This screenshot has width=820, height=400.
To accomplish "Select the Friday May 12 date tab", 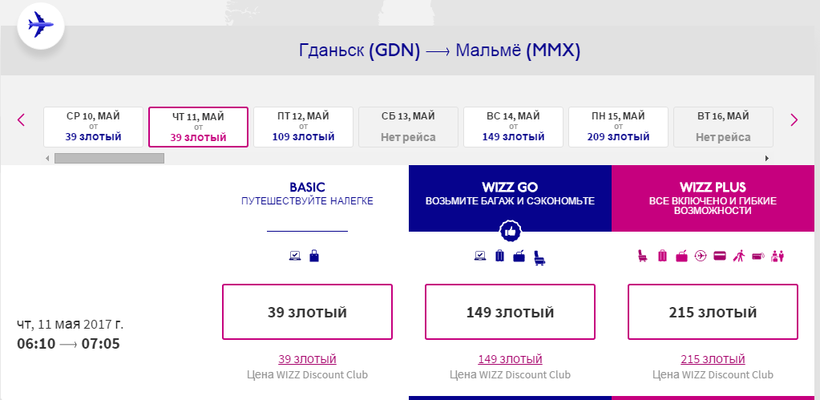I will click(303, 126).
